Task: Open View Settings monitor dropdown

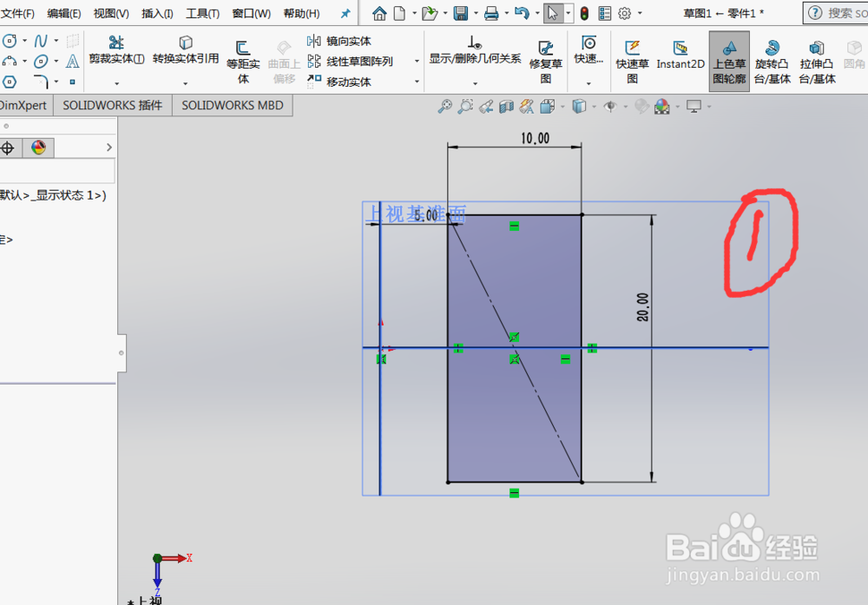Action: (709, 106)
